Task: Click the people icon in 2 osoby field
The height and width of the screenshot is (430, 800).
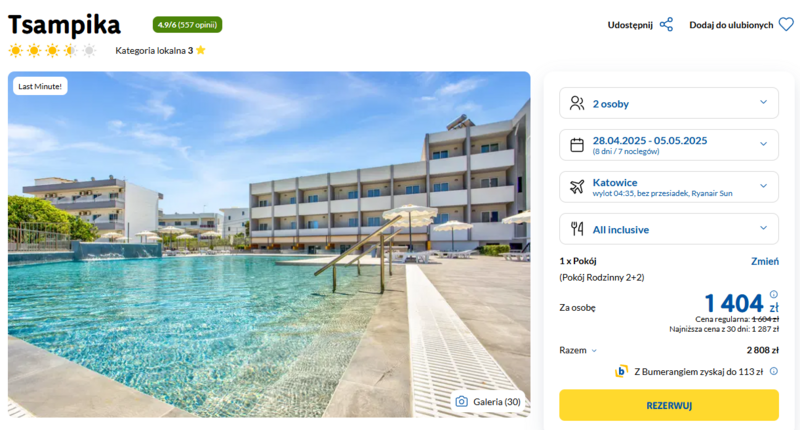Action: (577, 104)
